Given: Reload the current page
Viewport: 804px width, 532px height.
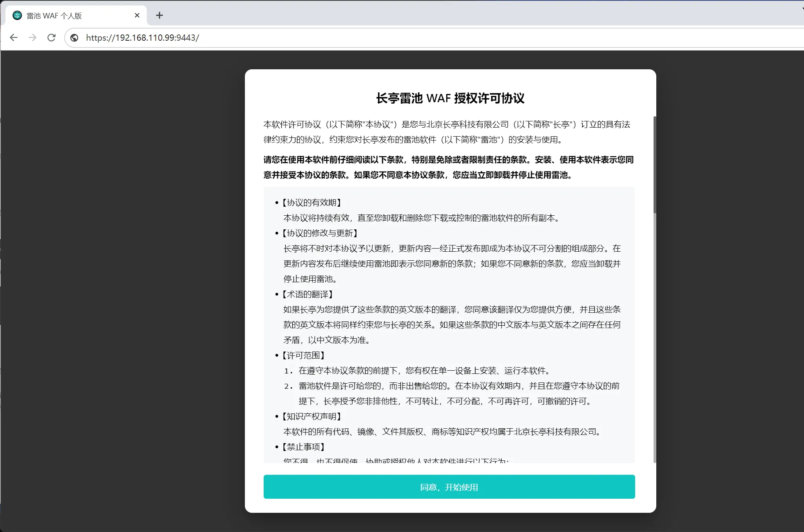Looking at the screenshot, I should click(51, 38).
